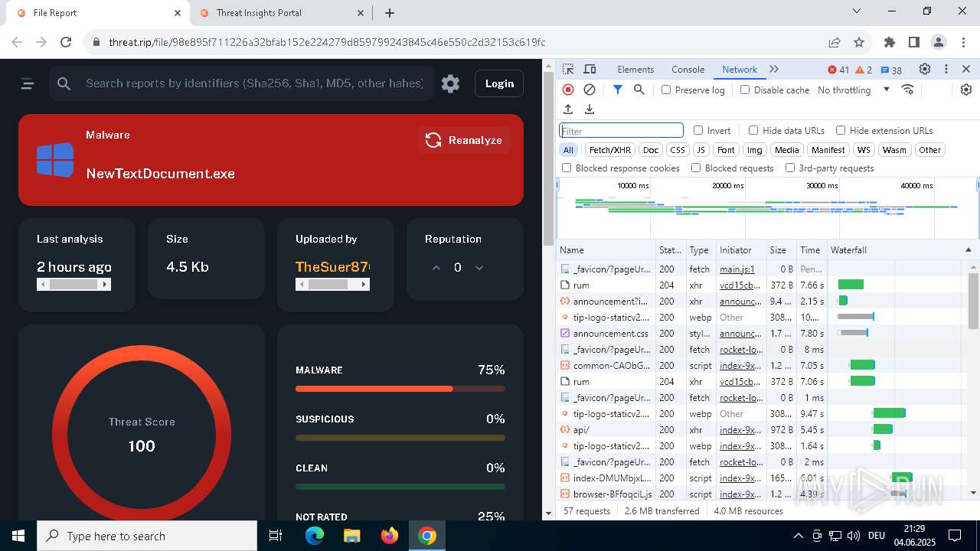Select the announcement.css request row
This screenshot has height=551, width=980.
click(x=763, y=333)
